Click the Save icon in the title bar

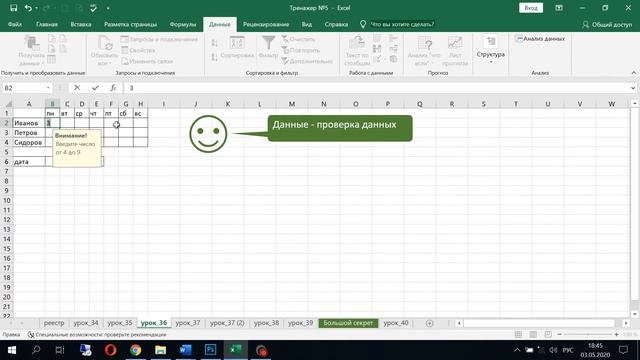tap(13, 8)
